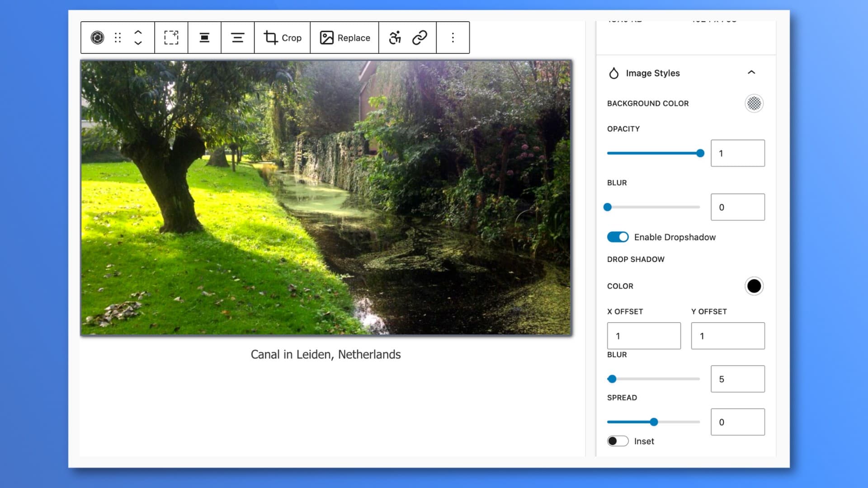Viewport: 868px width, 488px height.
Task: Open the Background Color picker
Action: click(754, 103)
